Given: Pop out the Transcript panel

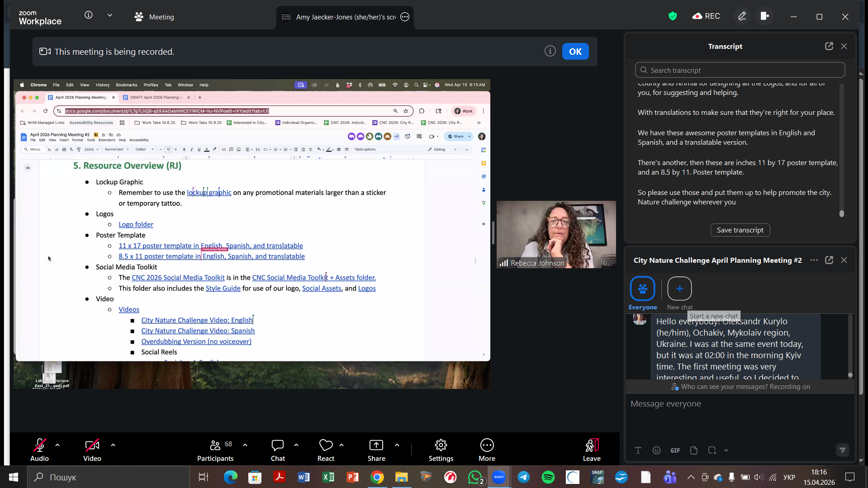Looking at the screenshot, I should (829, 46).
